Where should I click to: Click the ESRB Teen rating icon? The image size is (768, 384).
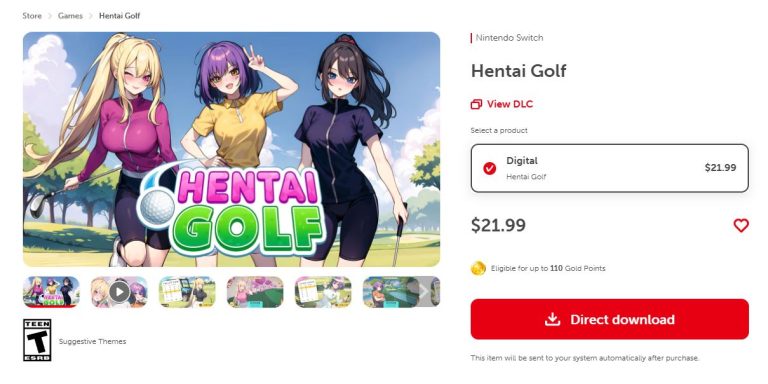pyautogui.click(x=37, y=340)
